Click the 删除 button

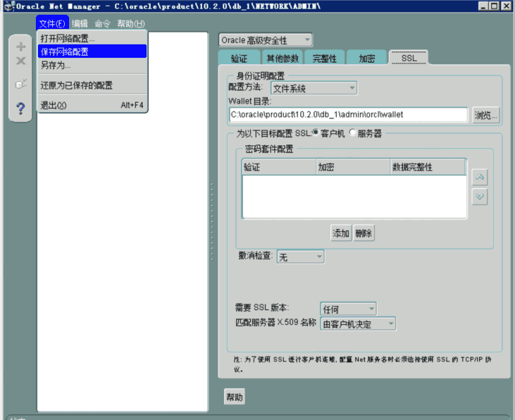(x=364, y=233)
